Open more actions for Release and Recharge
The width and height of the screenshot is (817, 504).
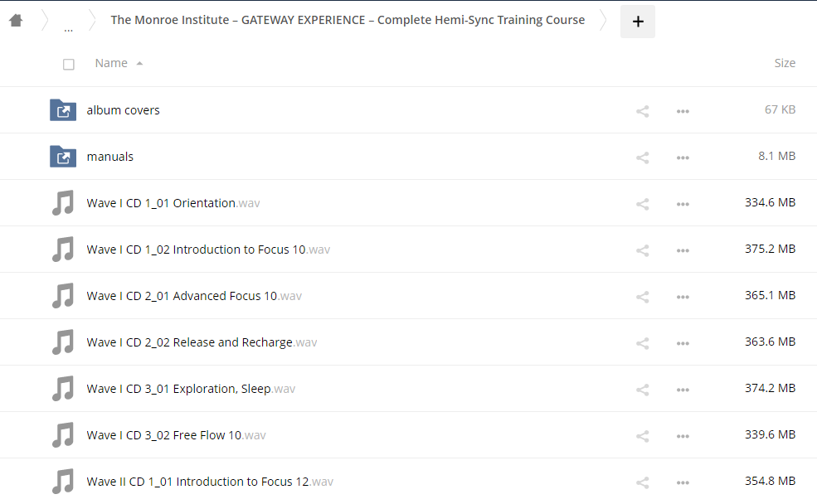pyautogui.click(x=683, y=342)
